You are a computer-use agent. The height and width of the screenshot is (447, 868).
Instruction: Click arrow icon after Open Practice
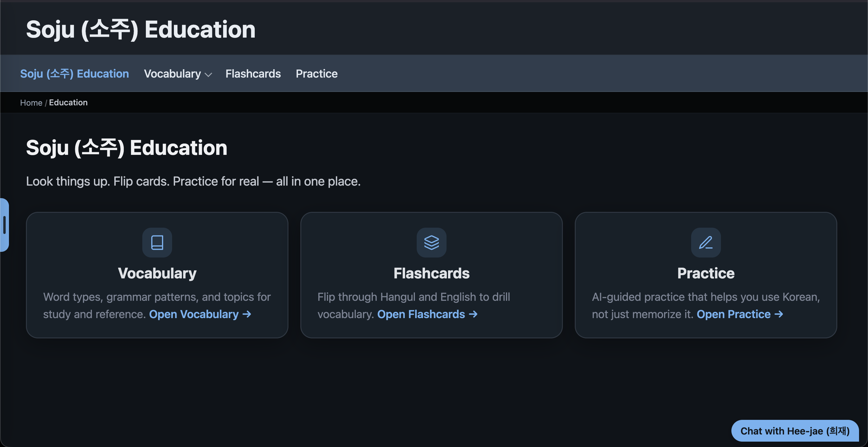click(779, 314)
